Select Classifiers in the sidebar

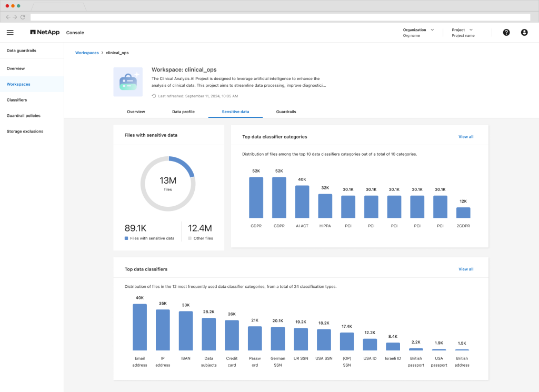[17, 100]
